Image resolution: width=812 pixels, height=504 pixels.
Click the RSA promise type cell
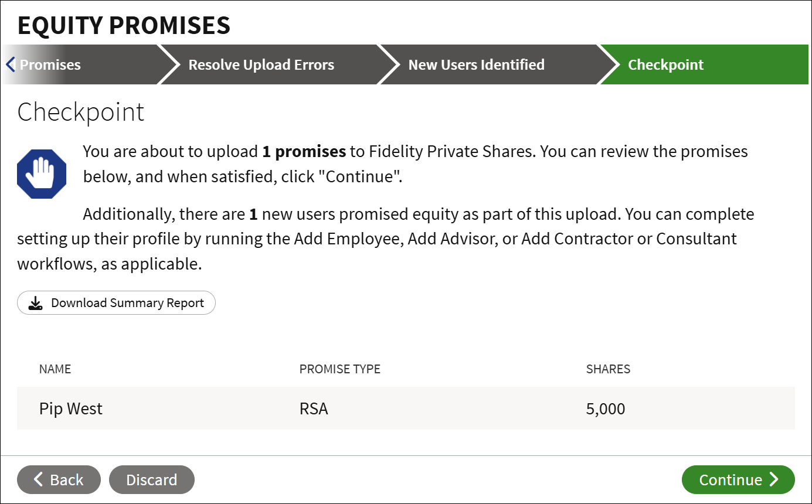314,408
